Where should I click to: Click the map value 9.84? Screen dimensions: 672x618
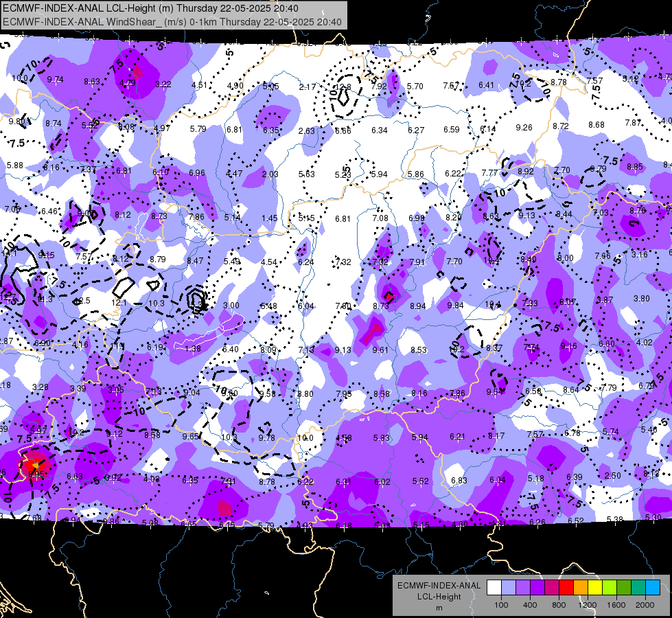coord(456,305)
